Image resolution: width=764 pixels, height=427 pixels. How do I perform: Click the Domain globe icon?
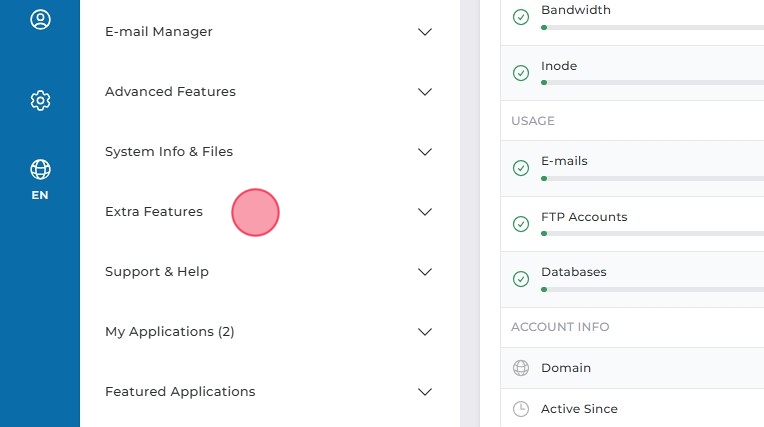tap(520, 368)
